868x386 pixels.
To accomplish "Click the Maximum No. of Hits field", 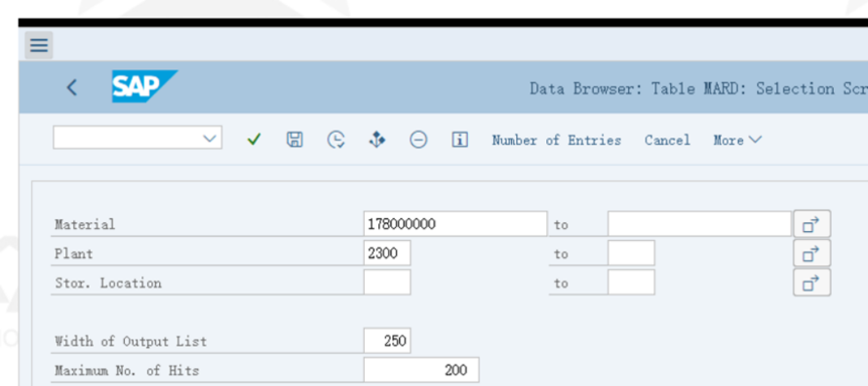I will (x=421, y=370).
